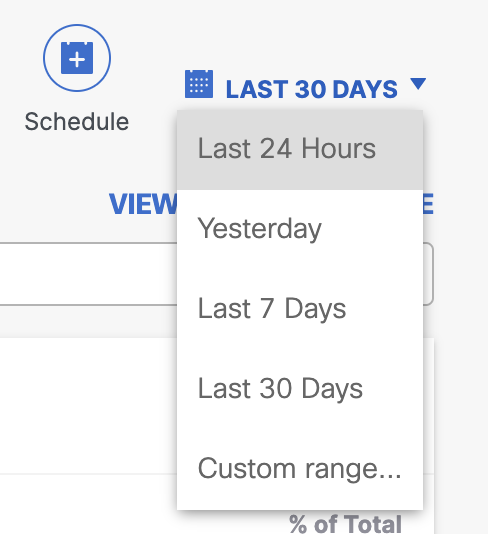Viewport: 488px width, 534px height.
Task: Click the calendar grid icon beside LAST 30 DAYS
Action: point(199,84)
